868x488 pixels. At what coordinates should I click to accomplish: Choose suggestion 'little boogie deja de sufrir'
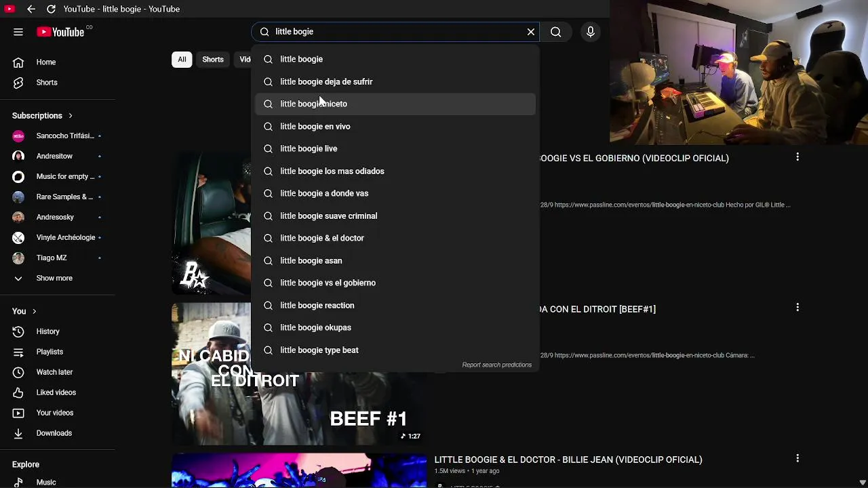click(x=395, y=81)
